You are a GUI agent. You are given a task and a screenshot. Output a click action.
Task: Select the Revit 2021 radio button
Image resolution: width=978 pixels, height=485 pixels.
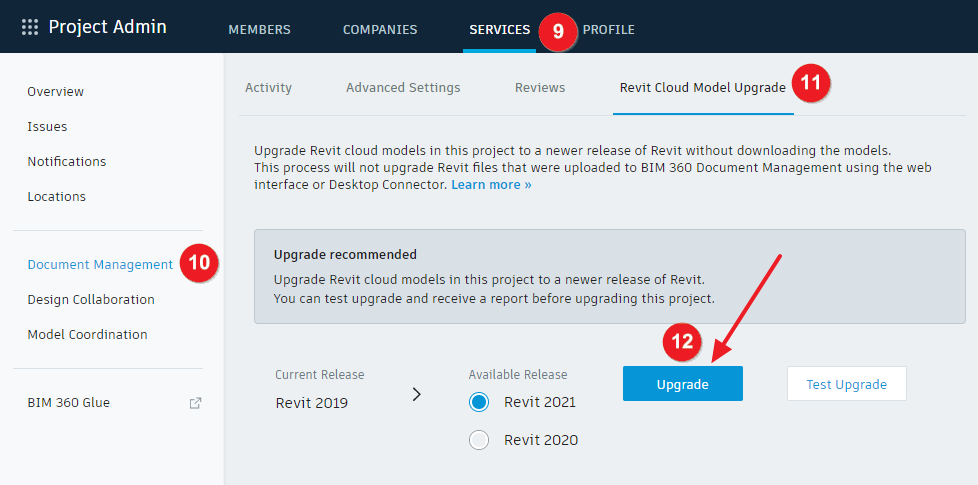tap(479, 403)
